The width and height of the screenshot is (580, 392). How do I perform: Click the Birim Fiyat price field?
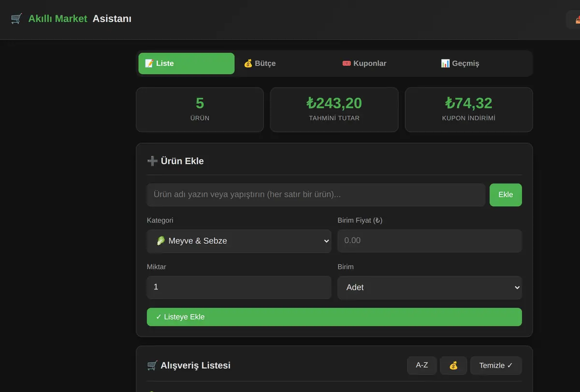click(x=430, y=241)
